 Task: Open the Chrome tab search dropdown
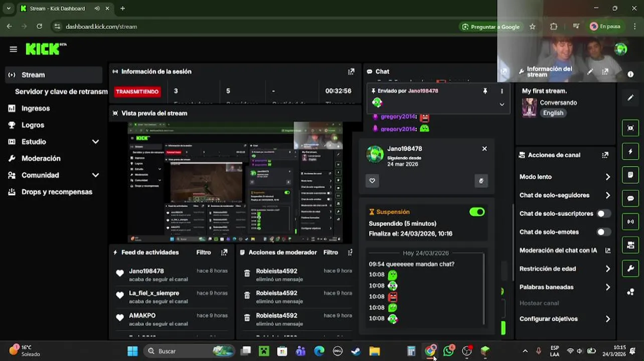click(8, 9)
